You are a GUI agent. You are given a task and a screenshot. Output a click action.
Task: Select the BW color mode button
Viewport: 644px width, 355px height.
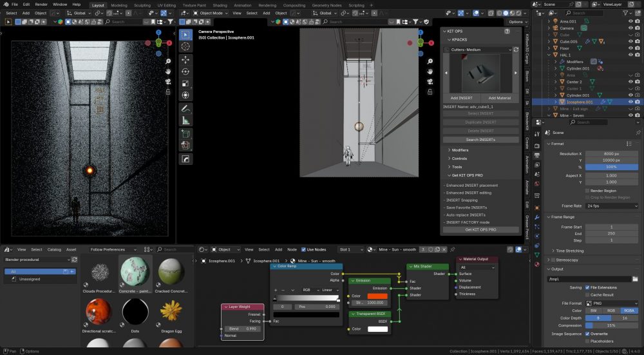[x=594, y=311]
